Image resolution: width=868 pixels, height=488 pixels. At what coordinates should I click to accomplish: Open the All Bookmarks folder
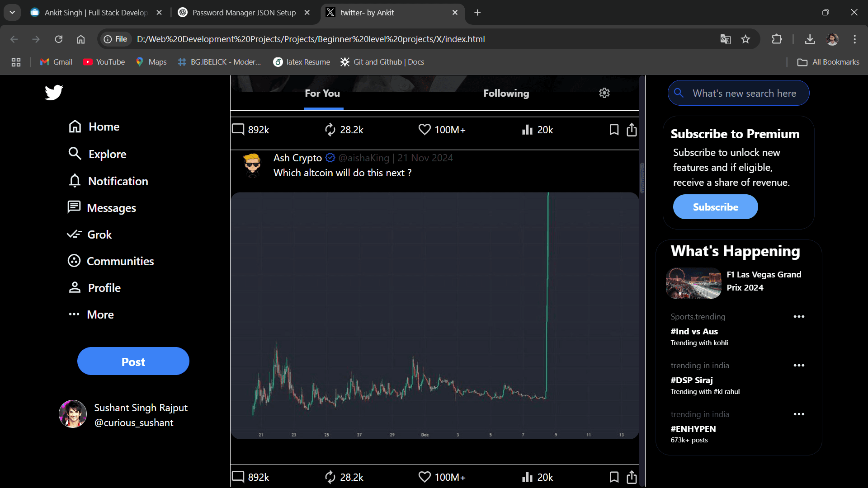[x=828, y=62]
